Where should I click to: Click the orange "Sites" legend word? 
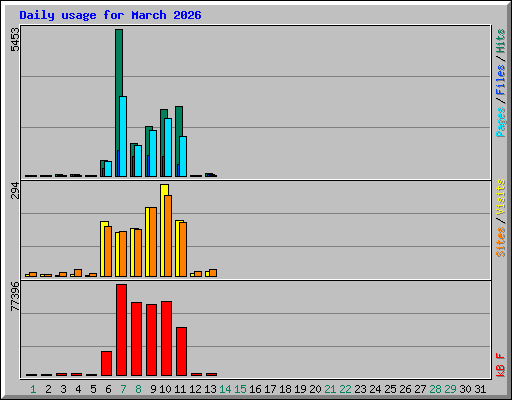(501, 242)
